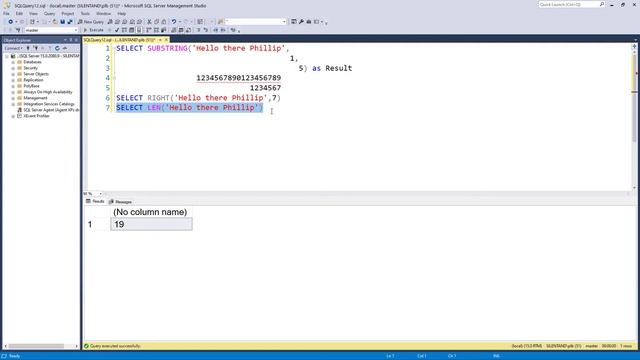Toggle IntelliSense Enabled button

point(139,30)
